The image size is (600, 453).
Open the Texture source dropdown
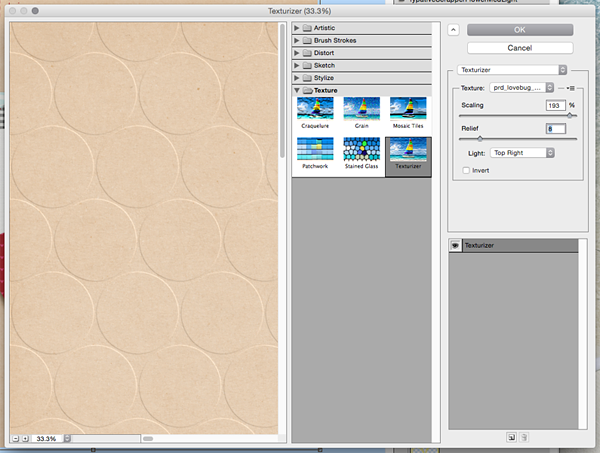tap(522, 88)
